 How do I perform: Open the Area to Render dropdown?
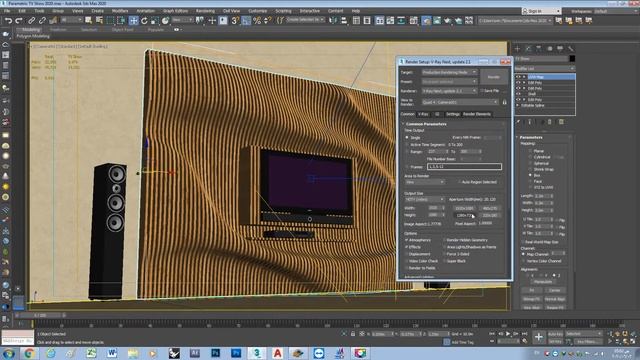click(424, 182)
